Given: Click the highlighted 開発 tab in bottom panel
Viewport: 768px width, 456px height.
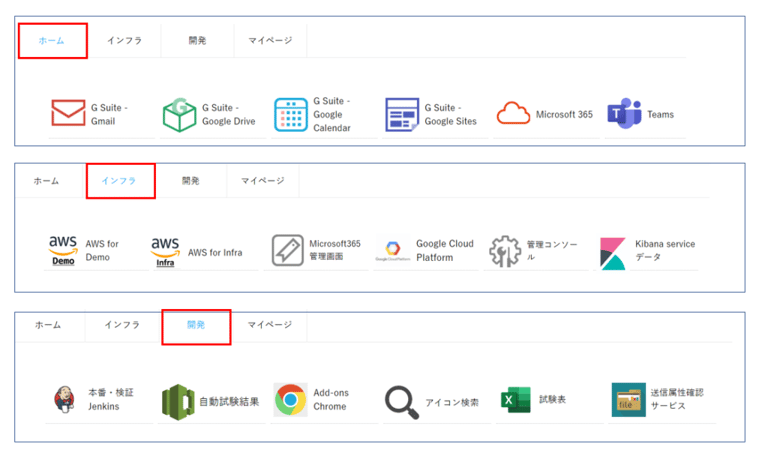Looking at the screenshot, I should coord(196,325).
